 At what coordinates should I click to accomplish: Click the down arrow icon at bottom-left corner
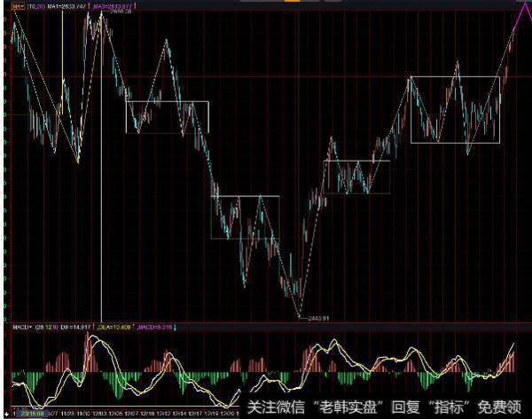click(7, 413)
